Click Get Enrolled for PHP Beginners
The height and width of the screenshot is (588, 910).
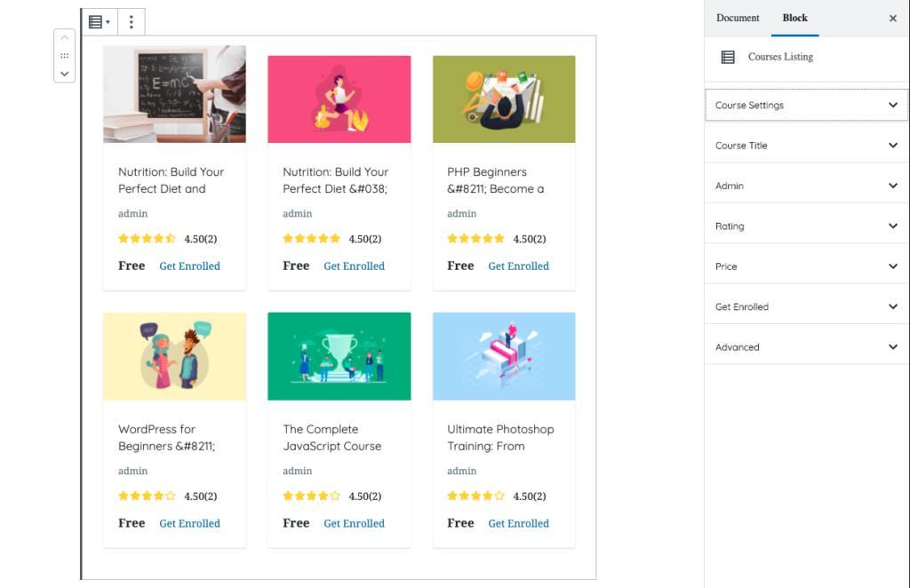[518, 266]
